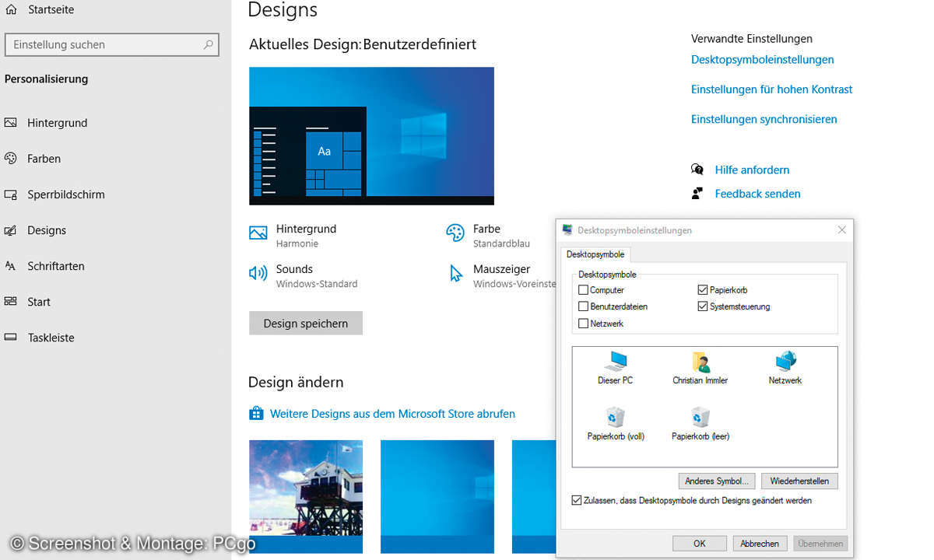Click the Taskleiste icon in sidebar
Image resolution: width=934 pixels, height=560 pixels.
[x=11, y=338]
